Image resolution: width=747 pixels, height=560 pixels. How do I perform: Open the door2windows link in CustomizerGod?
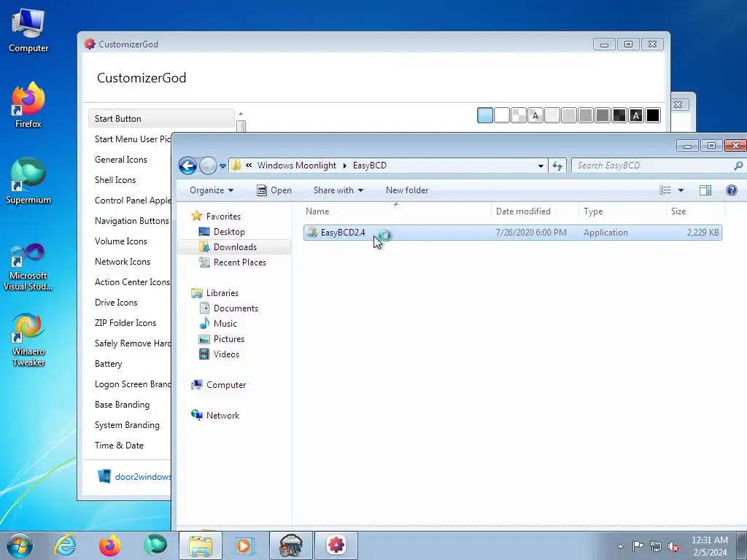click(142, 477)
